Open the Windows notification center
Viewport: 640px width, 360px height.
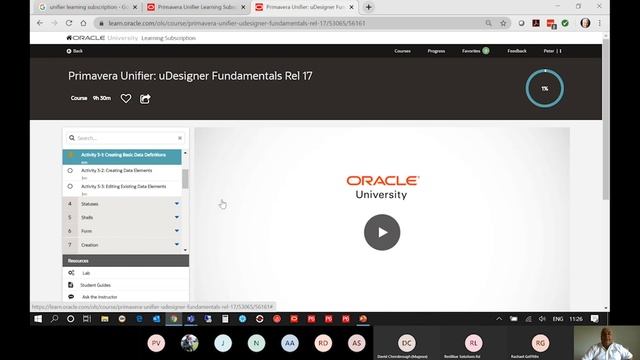(x=595, y=319)
